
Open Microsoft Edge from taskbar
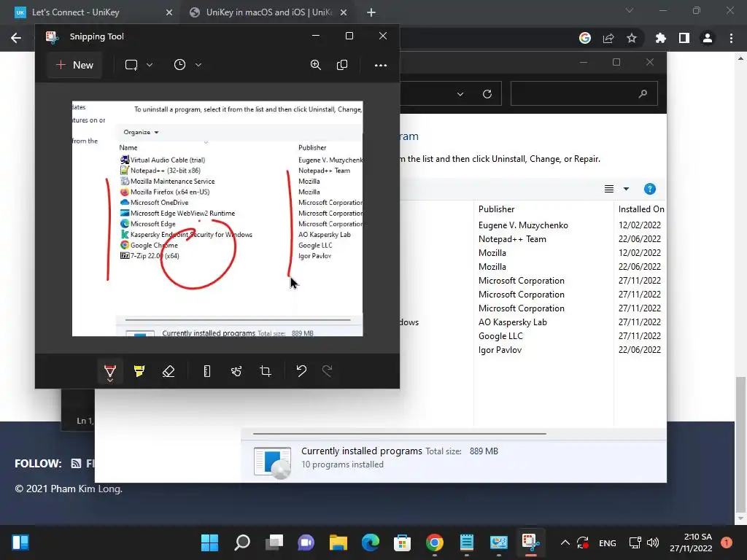tap(370, 542)
